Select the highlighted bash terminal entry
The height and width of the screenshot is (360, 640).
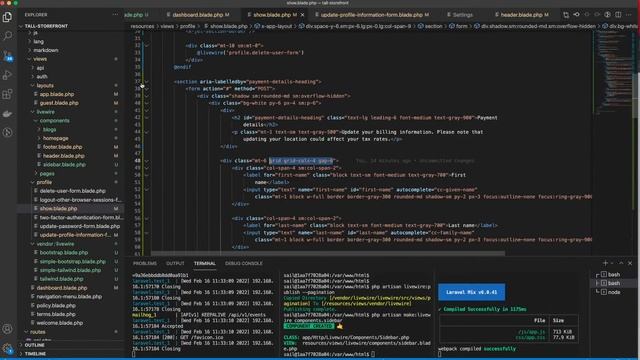615,283
